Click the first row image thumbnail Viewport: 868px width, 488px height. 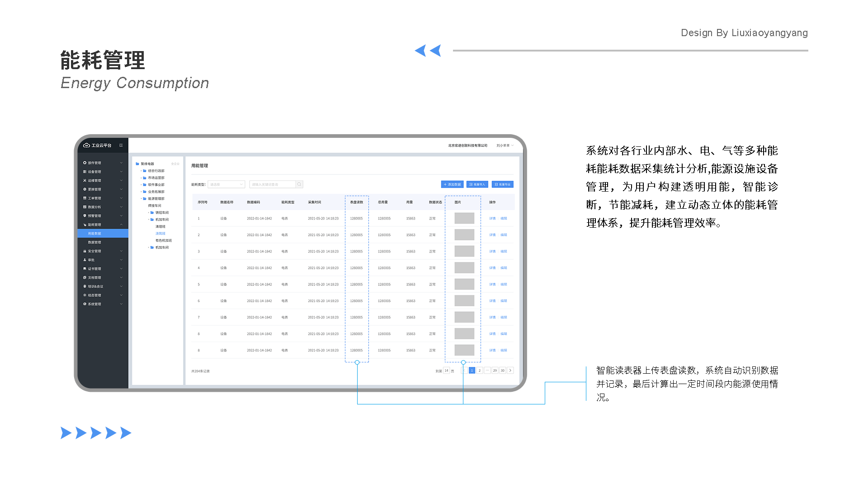point(464,218)
